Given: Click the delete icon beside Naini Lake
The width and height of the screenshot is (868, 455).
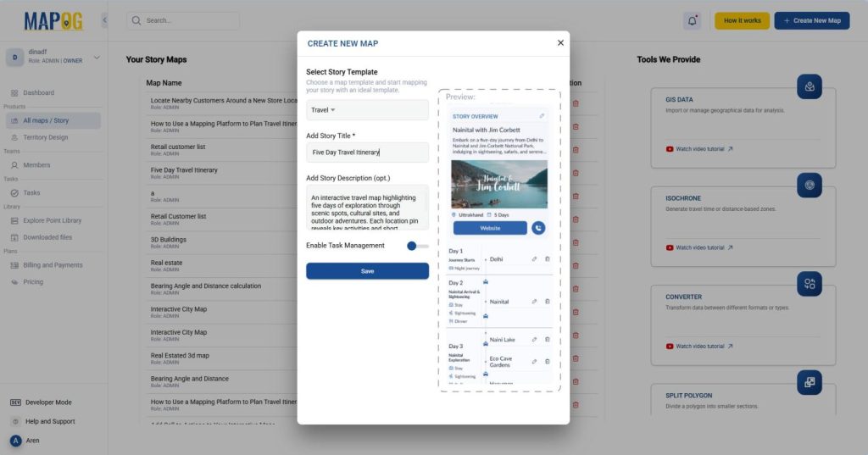Looking at the screenshot, I should click(548, 339).
